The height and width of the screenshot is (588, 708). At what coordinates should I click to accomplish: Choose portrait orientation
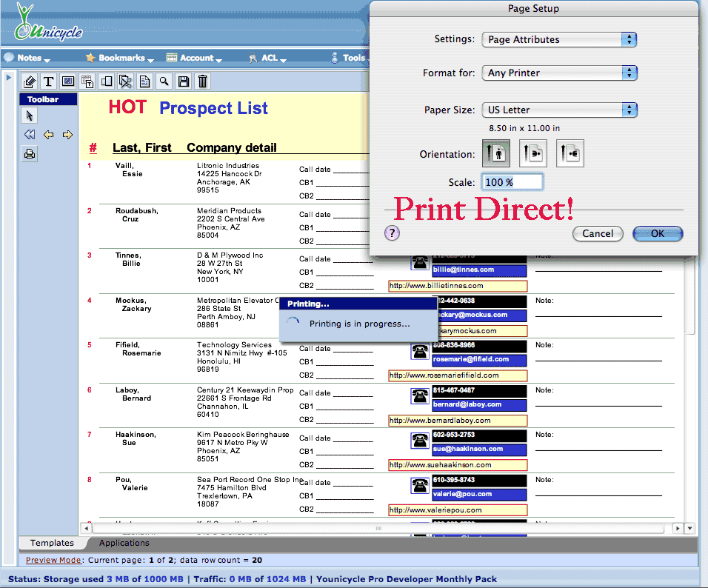(496, 154)
